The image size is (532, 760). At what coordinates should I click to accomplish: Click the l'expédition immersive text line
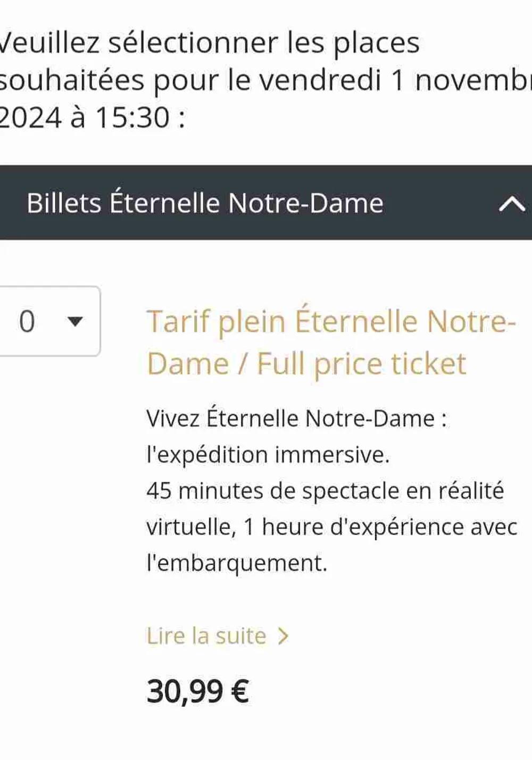click(268, 455)
